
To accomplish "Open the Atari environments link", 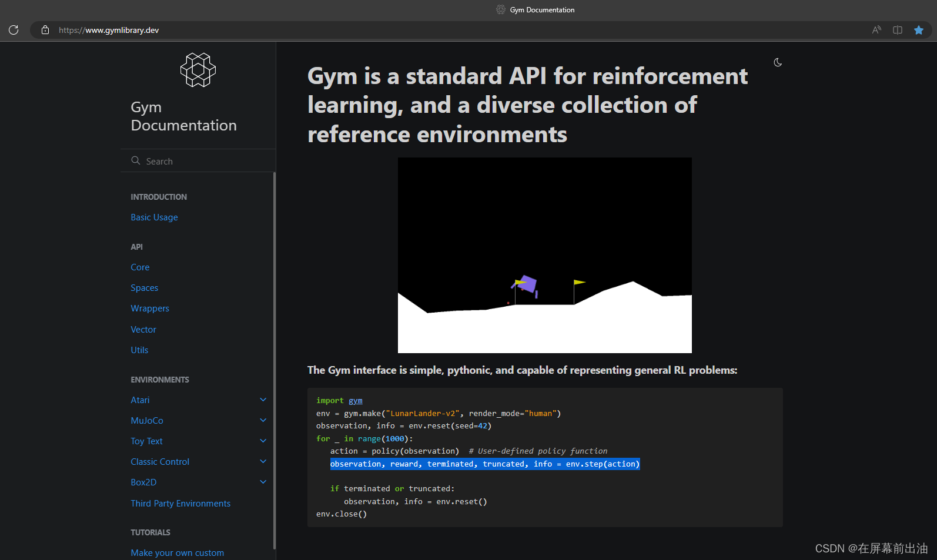I will click(140, 400).
